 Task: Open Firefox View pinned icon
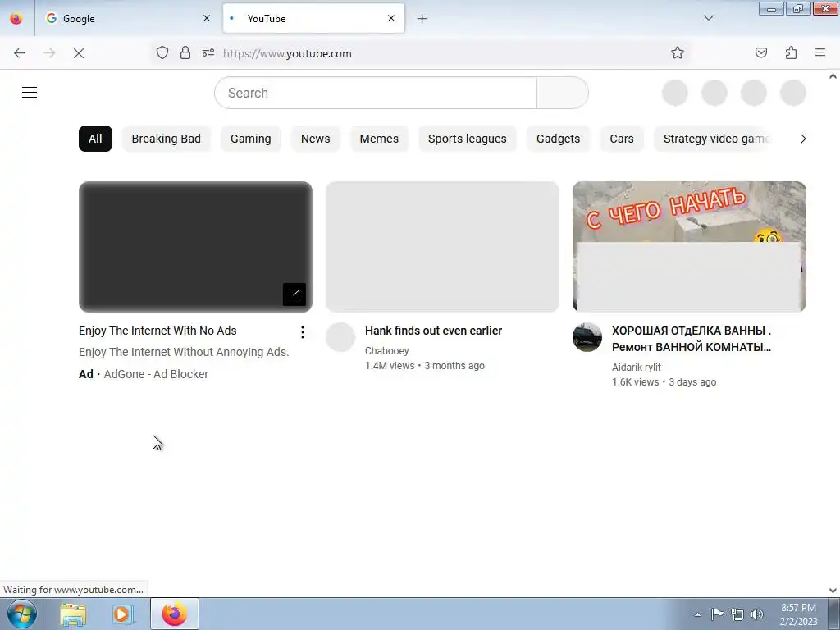tap(16, 18)
